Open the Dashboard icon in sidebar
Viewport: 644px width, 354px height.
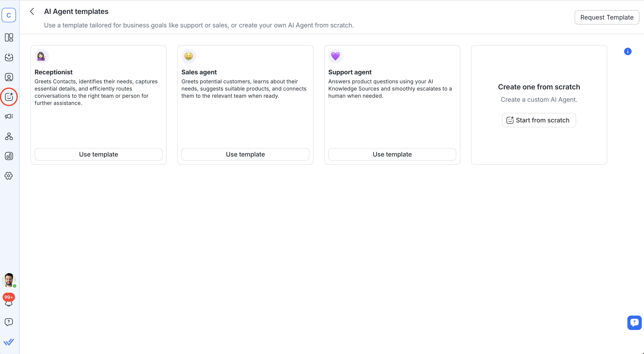tap(9, 38)
